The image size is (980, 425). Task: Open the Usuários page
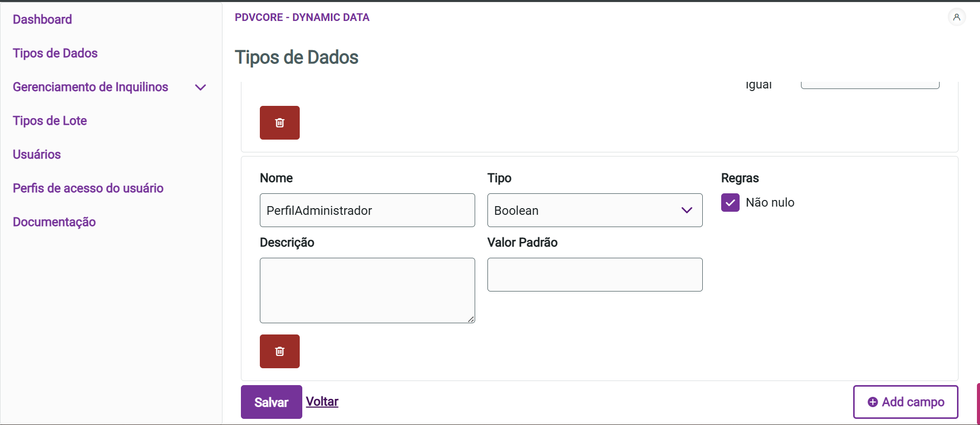coord(37,154)
